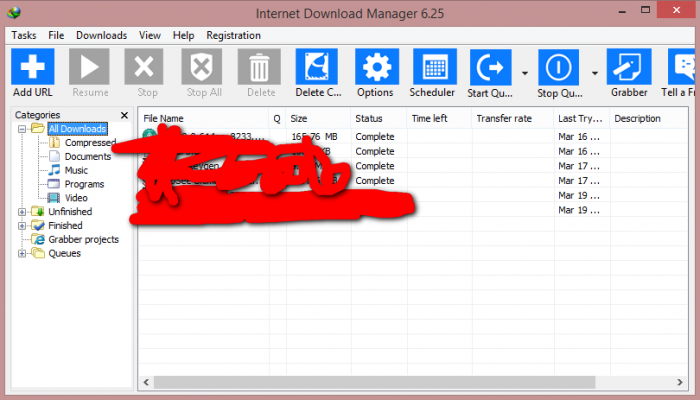700x400 pixels.
Task: Click the Programs window icon
Action: tap(54, 184)
